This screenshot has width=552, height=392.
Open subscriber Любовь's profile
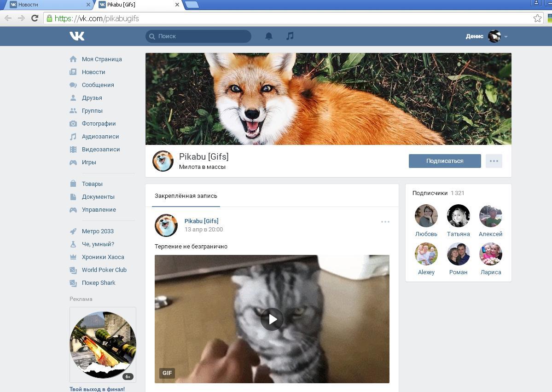coord(426,216)
